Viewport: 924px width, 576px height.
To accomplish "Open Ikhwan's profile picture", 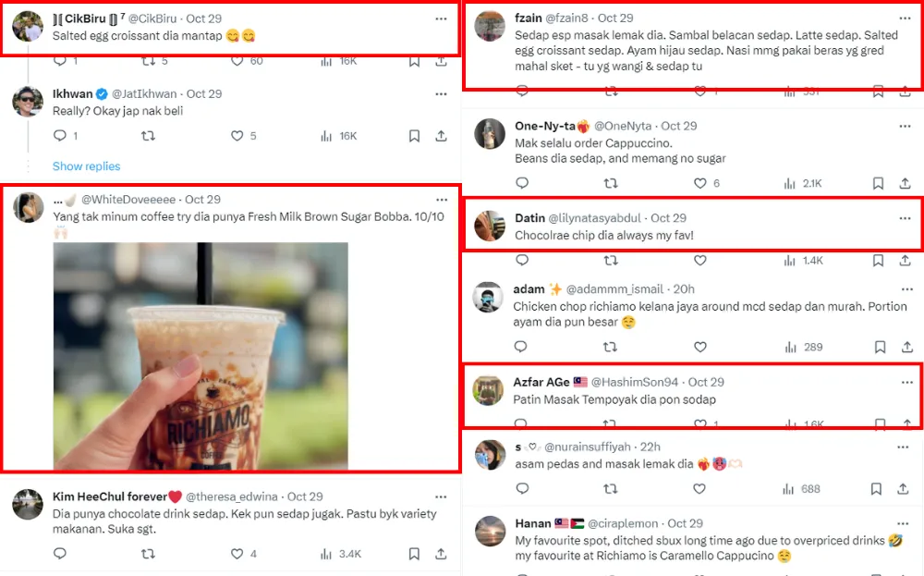I will pyautogui.click(x=28, y=102).
